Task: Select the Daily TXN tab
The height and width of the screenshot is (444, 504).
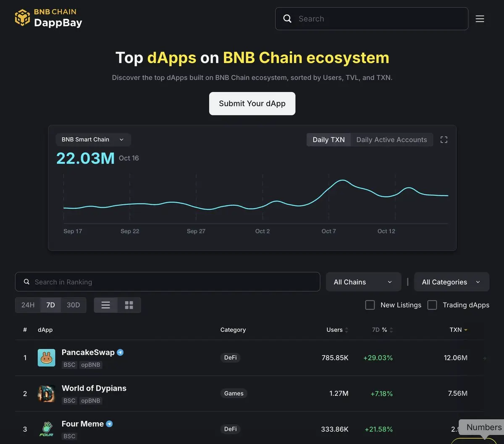Action: [x=329, y=140]
